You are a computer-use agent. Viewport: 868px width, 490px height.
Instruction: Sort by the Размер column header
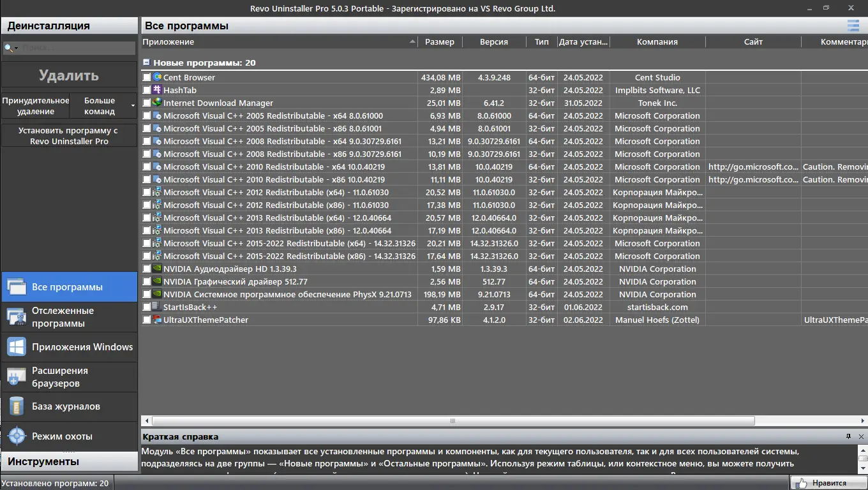[440, 42]
